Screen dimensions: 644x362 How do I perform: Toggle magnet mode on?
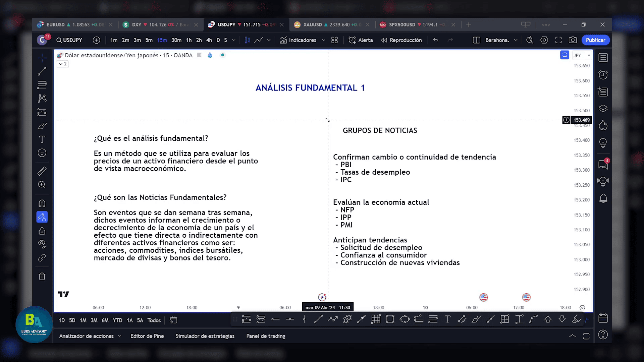tap(42, 203)
